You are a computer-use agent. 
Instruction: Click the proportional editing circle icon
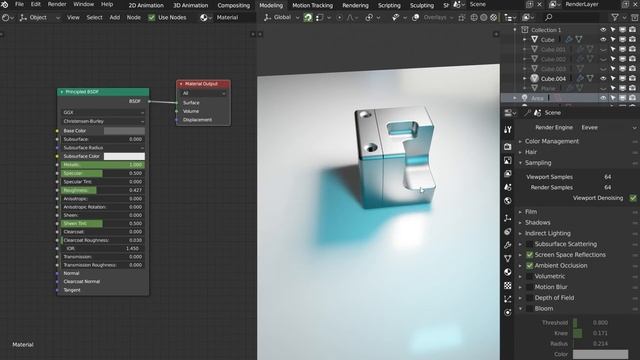[339, 18]
